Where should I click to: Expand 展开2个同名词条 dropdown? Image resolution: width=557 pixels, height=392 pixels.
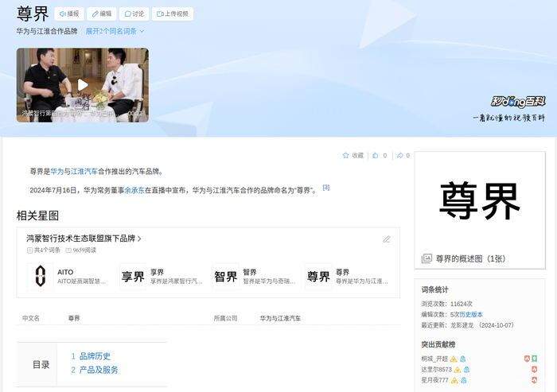coord(115,31)
